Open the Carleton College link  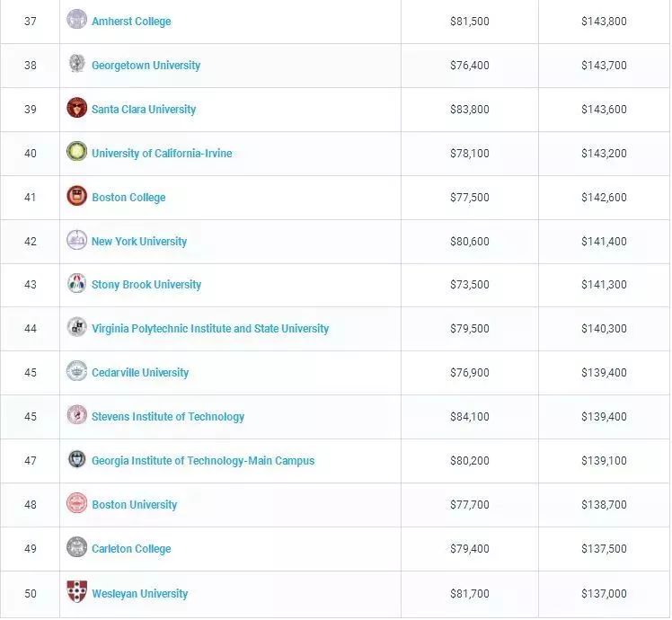[x=131, y=549]
